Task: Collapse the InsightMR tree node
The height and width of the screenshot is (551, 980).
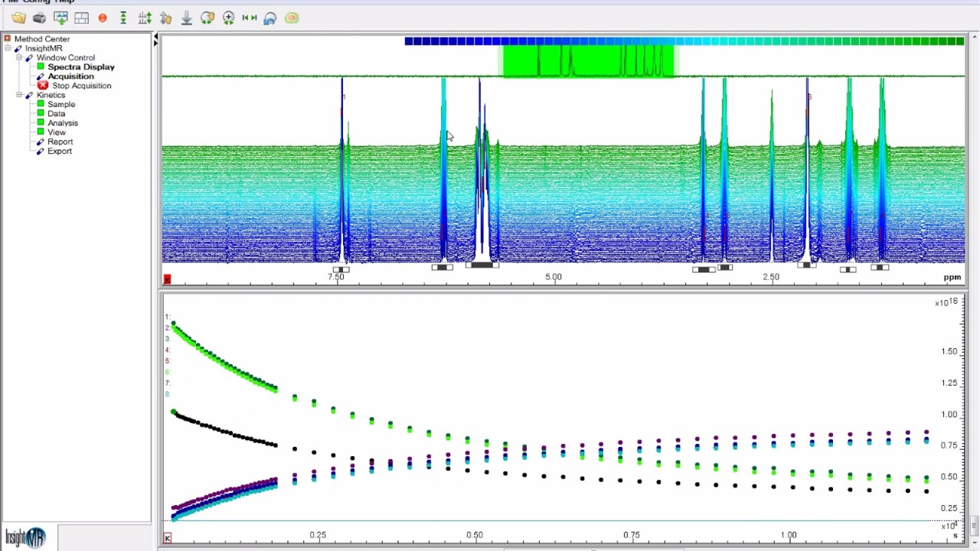Action: coord(8,48)
